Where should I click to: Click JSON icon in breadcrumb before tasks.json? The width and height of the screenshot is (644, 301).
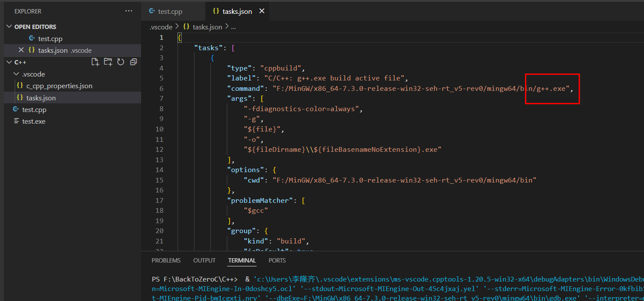pos(186,27)
